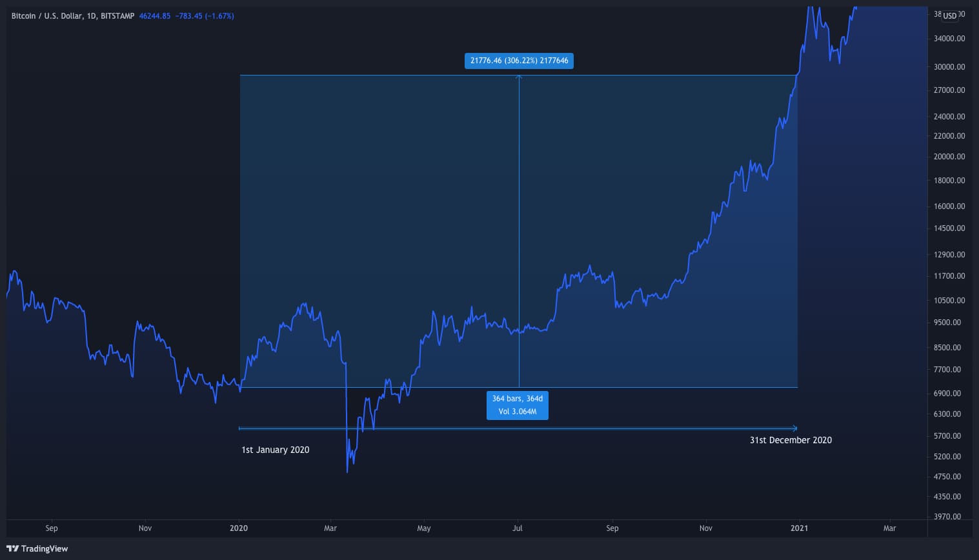Click the 3970.00 price axis label
979x560 pixels.
click(x=950, y=517)
